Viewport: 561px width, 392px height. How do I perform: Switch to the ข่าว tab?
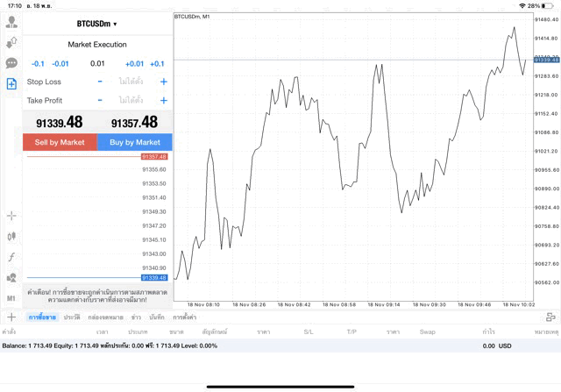(x=136, y=317)
